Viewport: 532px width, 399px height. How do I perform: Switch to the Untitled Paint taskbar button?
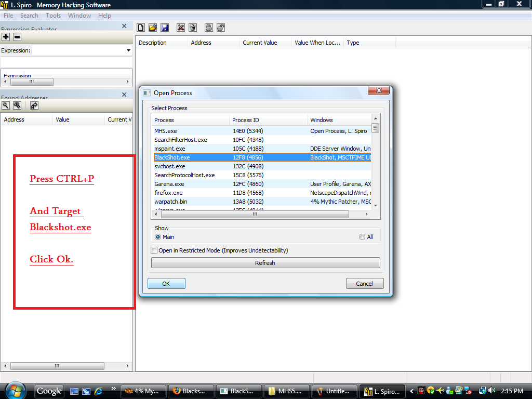tap(335, 391)
